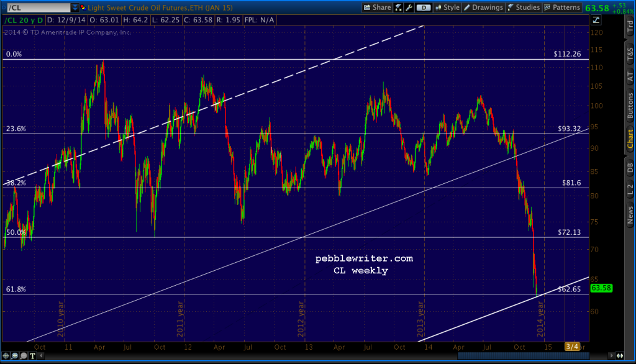Click the crosshair cursor icon bottom-left
The width and height of the screenshot is (636, 364).
coord(6,355)
